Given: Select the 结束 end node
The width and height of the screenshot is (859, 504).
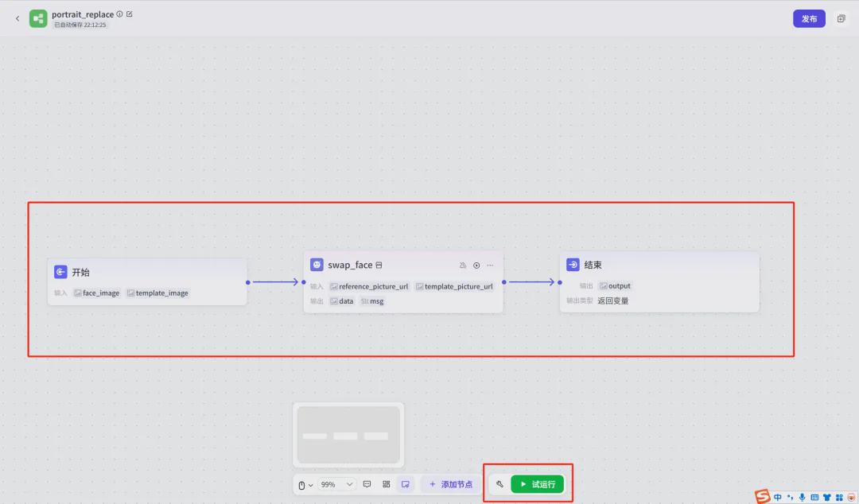Looking at the screenshot, I should coord(659,266).
